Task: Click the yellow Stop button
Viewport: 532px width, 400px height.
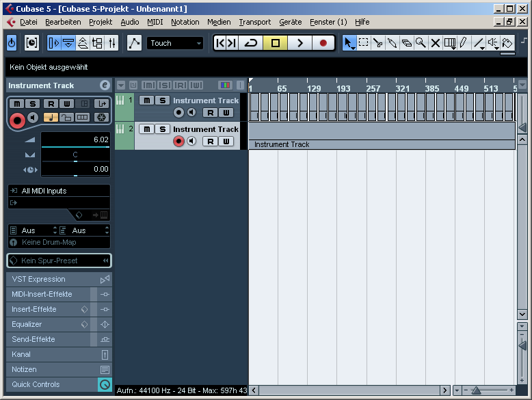Action: tap(275, 43)
